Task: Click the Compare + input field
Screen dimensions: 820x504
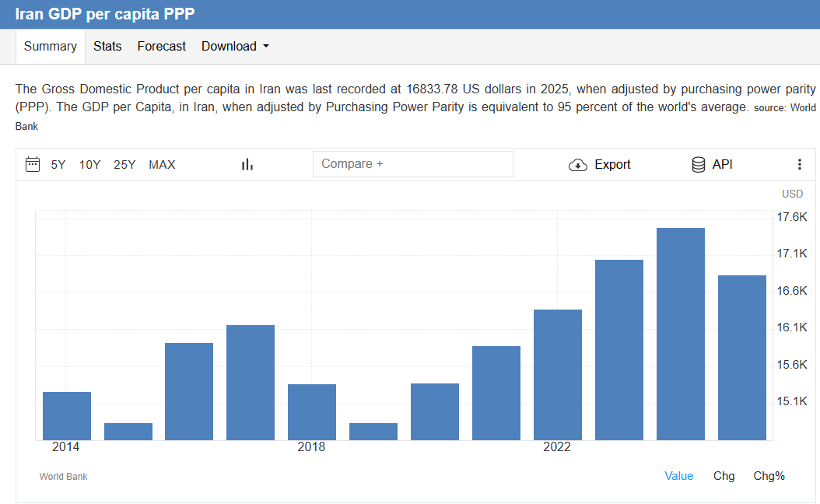Action: 412,164
